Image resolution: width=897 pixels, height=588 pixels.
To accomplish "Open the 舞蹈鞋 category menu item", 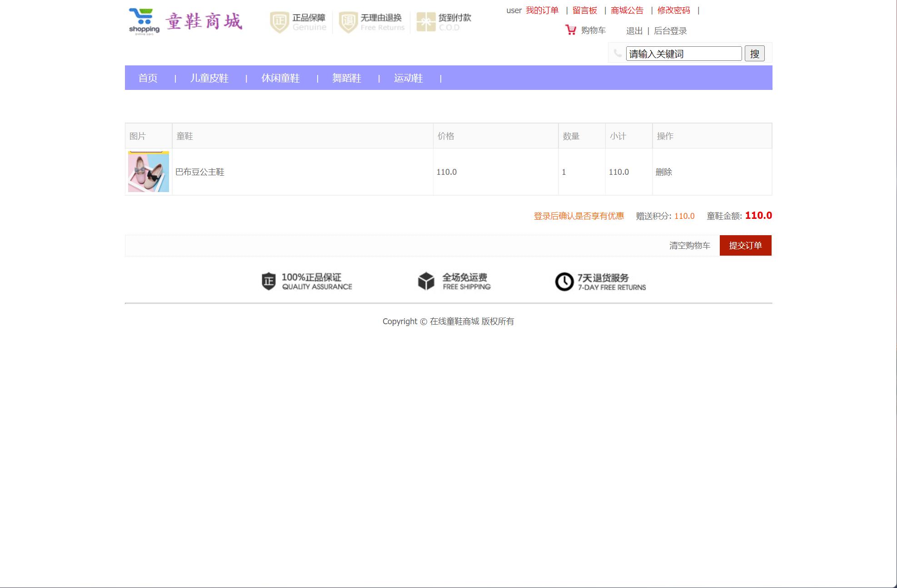I will coord(346,78).
